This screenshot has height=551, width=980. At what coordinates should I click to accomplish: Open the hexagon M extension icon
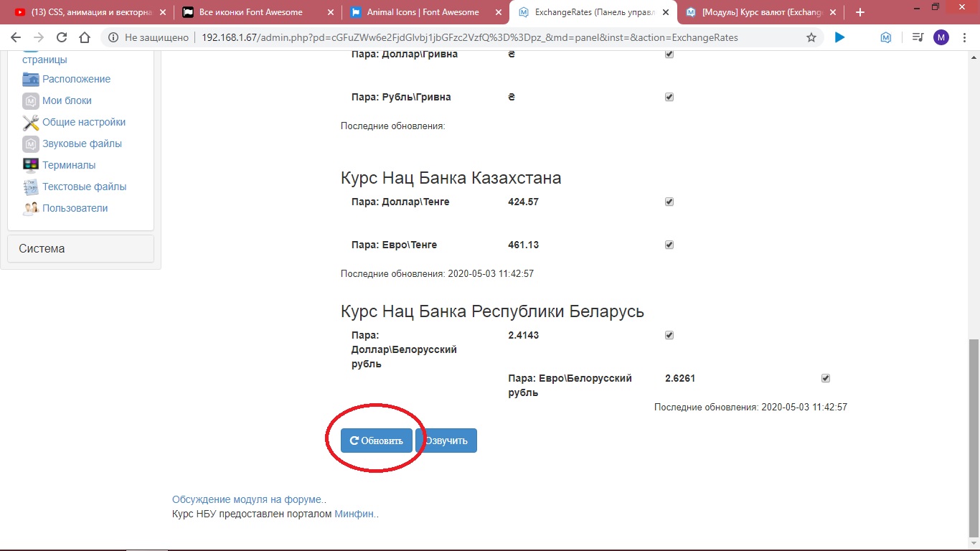[886, 37]
